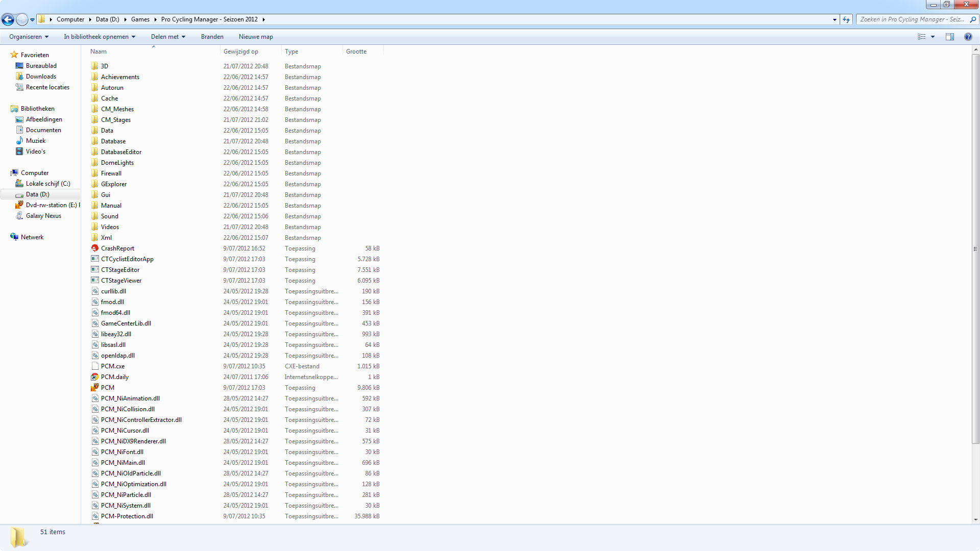
Task: Toggle the preview pane icon
Action: point(949,37)
